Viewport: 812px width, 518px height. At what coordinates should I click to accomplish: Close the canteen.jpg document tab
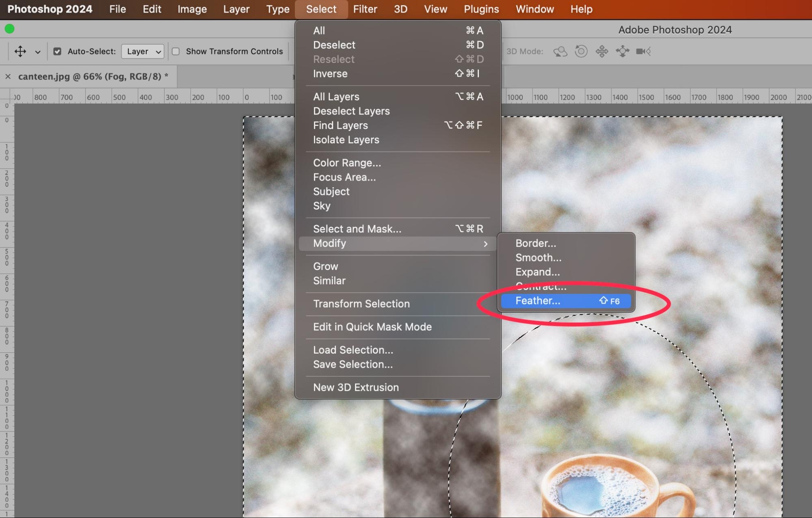pyautogui.click(x=8, y=76)
